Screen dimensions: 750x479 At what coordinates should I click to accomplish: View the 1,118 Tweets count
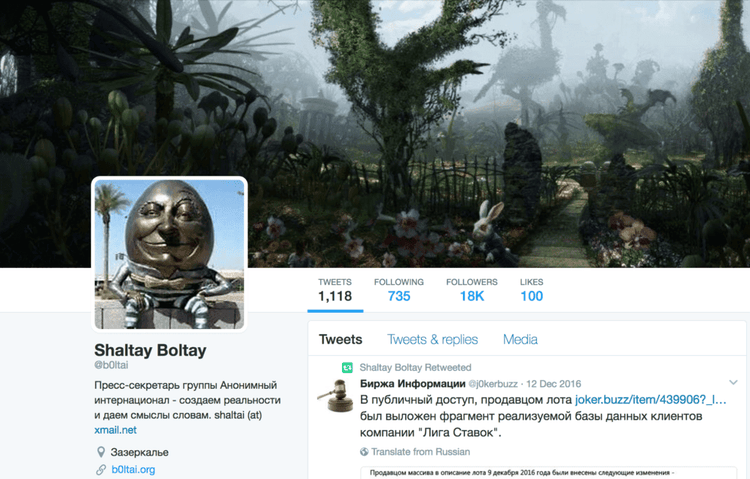coord(335,290)
